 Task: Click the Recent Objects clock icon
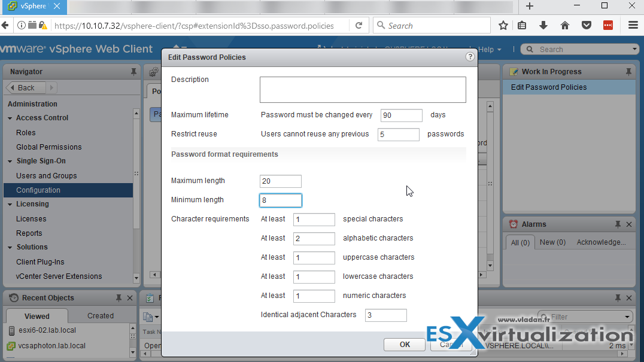[x=14, y=298]
